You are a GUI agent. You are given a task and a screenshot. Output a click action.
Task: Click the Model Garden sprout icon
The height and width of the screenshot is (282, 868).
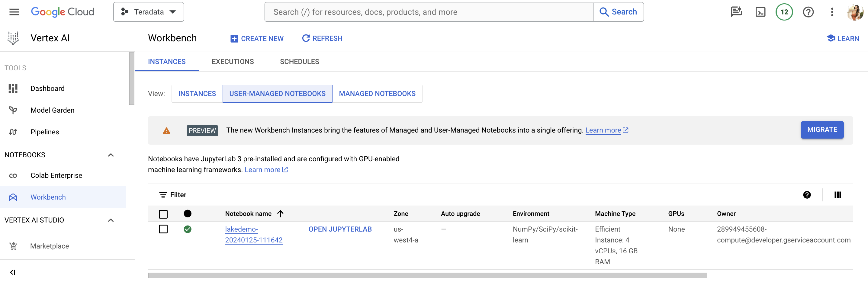point(13,110)
